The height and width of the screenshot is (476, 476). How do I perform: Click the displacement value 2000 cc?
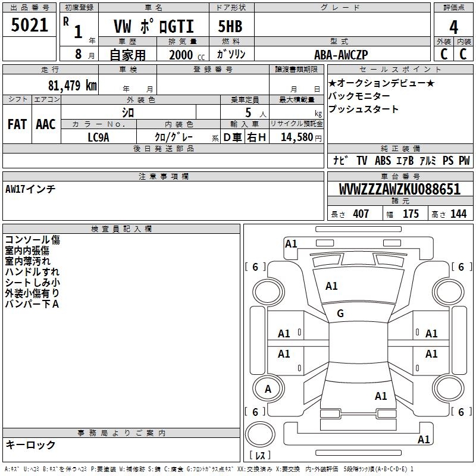[x=187, y=55]
